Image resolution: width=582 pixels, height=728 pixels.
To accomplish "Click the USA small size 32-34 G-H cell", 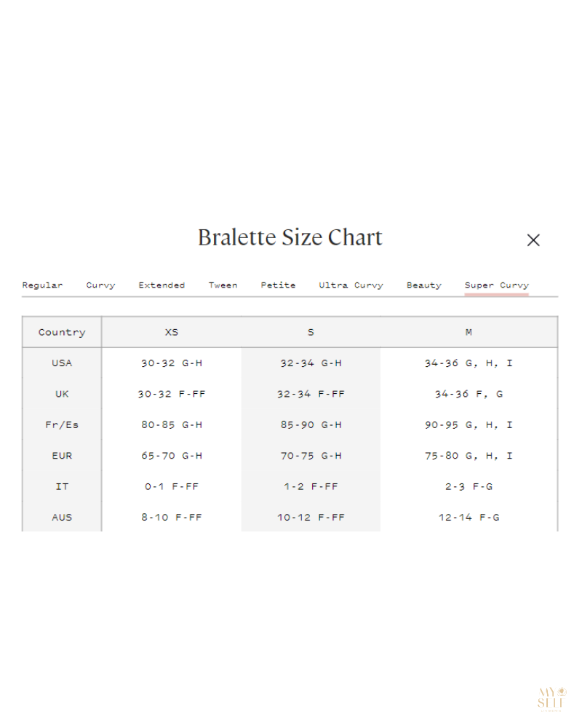I will pyautogui.click(x=311, y=363).
